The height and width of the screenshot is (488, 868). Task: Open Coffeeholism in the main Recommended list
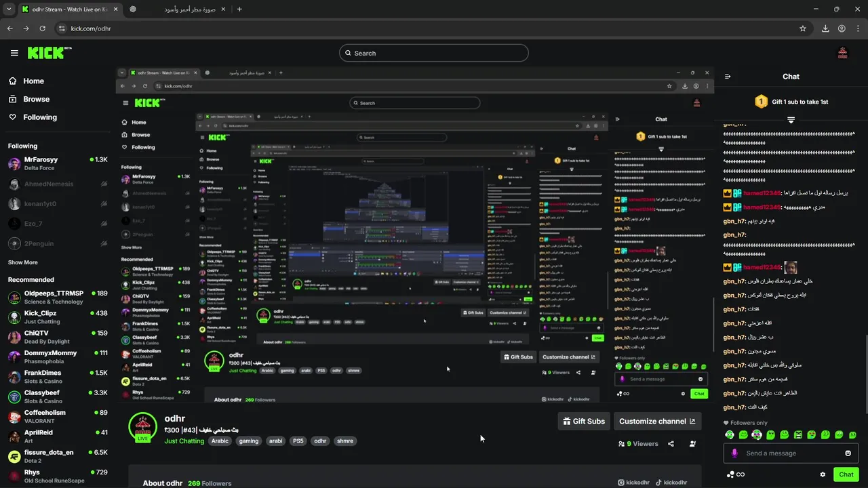[x=58, y=417]
